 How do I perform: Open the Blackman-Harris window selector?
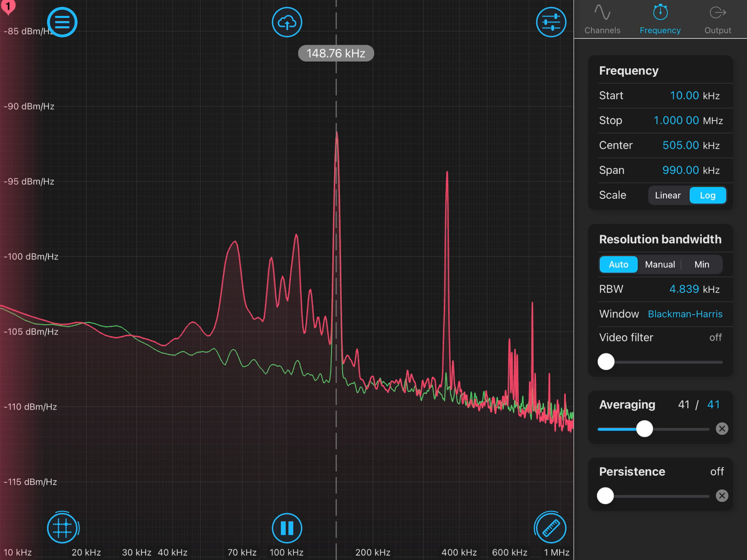pyautogui.click(x=685, y=314)
